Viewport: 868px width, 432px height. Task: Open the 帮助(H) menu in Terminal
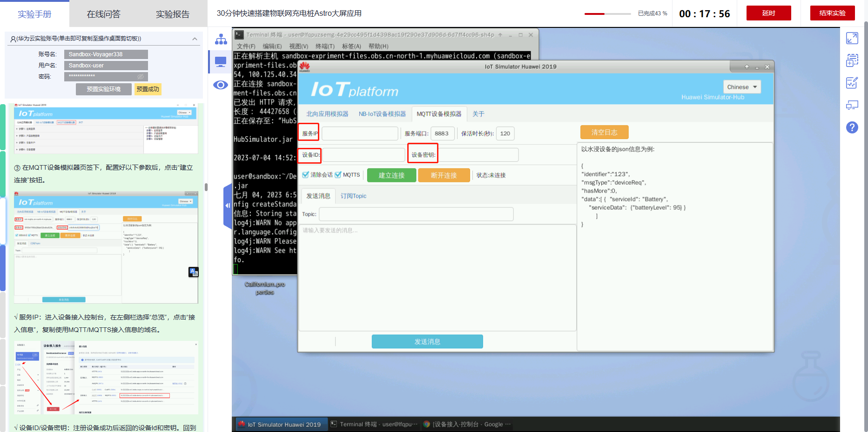click(378, 47)
